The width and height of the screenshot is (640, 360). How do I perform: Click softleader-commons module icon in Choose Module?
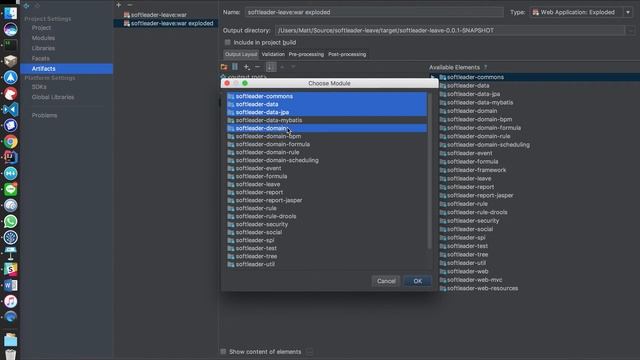click(231, 96)
